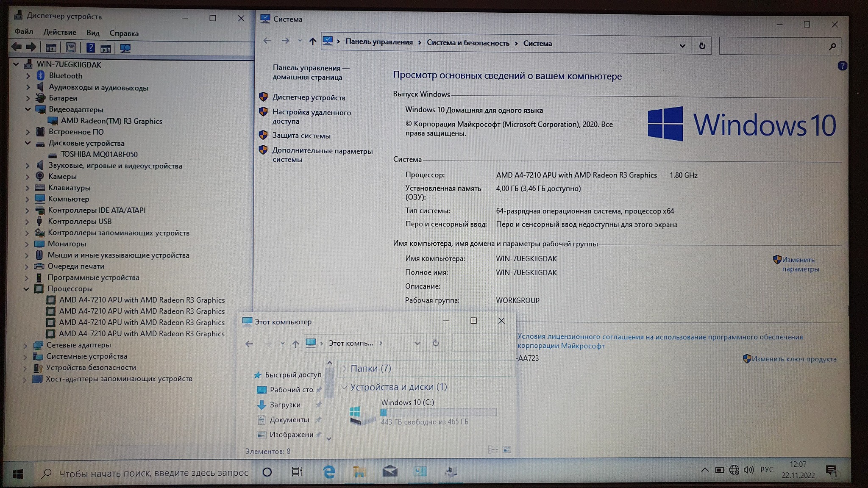Image resolution: width=868 pixels, height=488 pixels.
Task: Open the Вид menu
Action: coord(93,33)
